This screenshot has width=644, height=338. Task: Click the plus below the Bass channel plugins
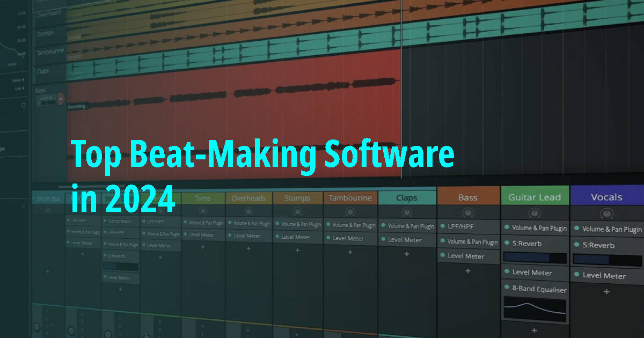(468, 271)
